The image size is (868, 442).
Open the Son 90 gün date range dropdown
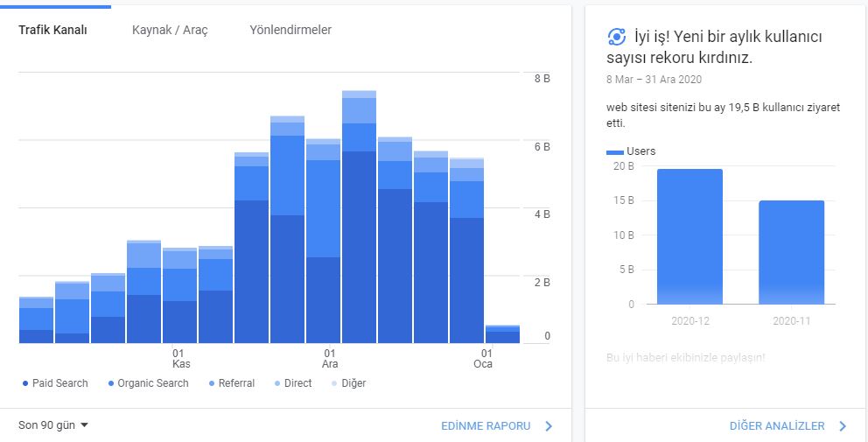(x=53, y=425)
